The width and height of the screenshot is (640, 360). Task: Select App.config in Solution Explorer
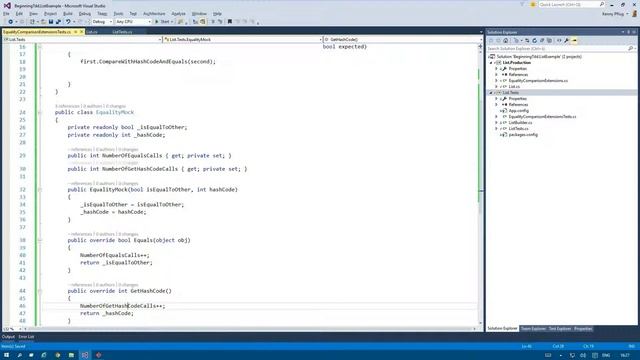[x=518, y=111]
